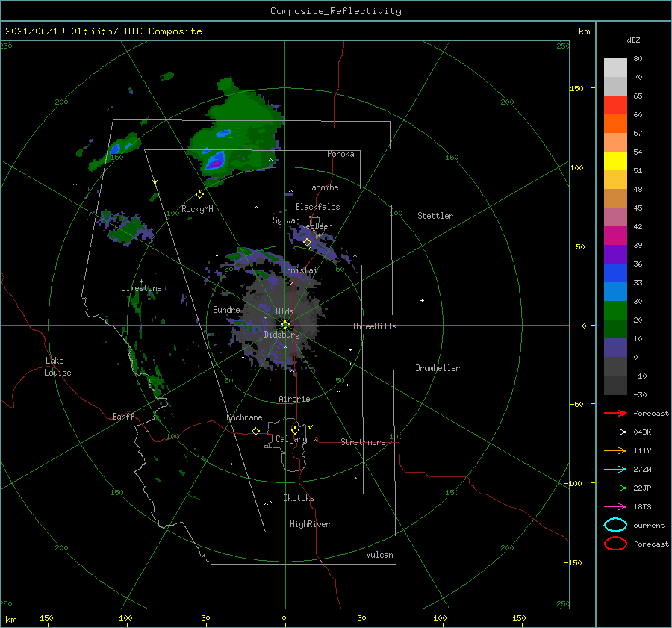Screen dimensions: 672x628
Task: Click the 30 dBZ light blue color swatch
Action: coord(615,291)
